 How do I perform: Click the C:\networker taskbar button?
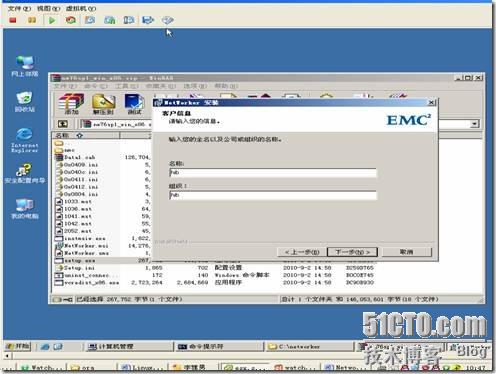point(309,347)
